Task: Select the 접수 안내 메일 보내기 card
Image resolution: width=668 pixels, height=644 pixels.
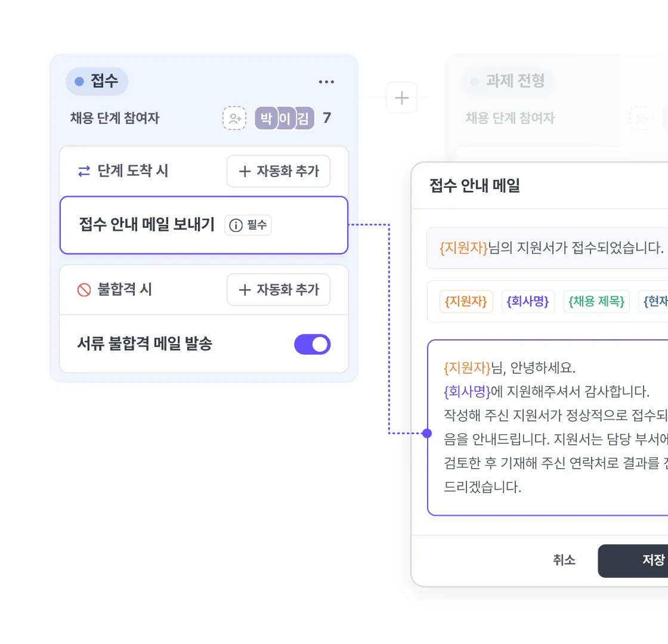Action: tap(204, 225)
